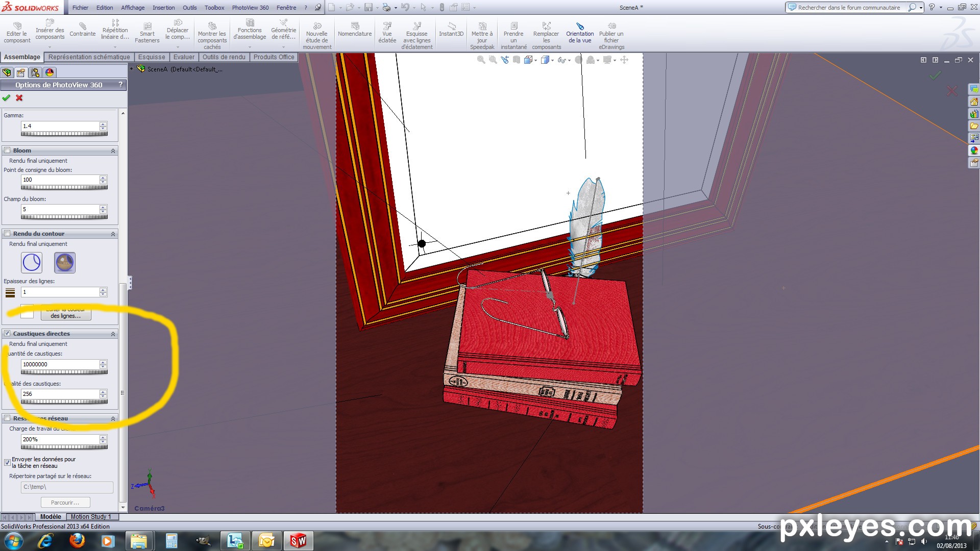The width and height of the screenshot is (980, 551).
Task: Click Prendre un instantané tool
Action: coord(513,36)
